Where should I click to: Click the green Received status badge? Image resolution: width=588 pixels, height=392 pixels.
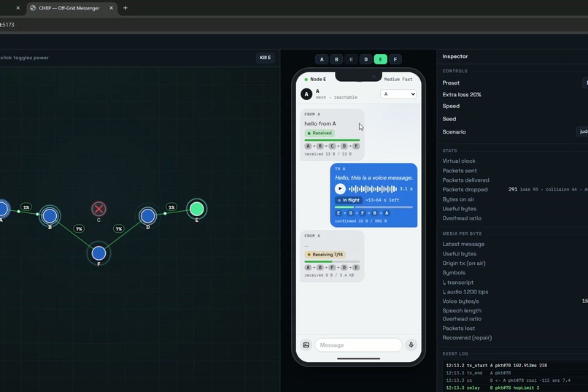(x=320, y=133)
